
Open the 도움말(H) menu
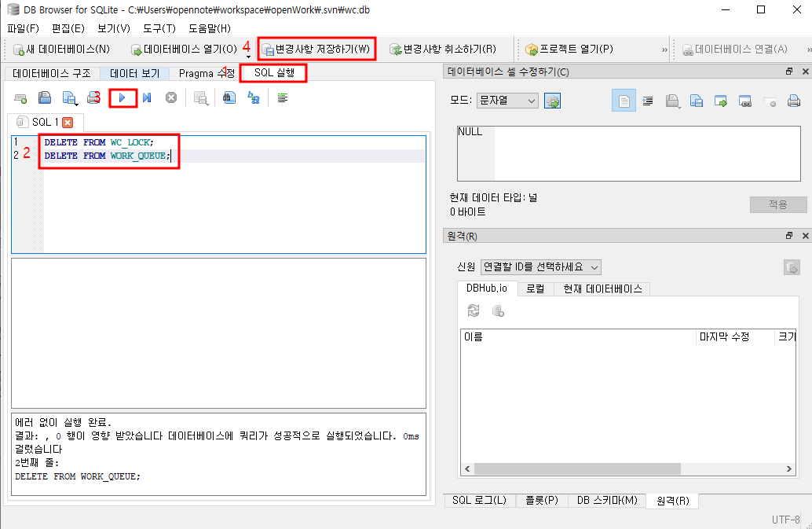[210, 28]
